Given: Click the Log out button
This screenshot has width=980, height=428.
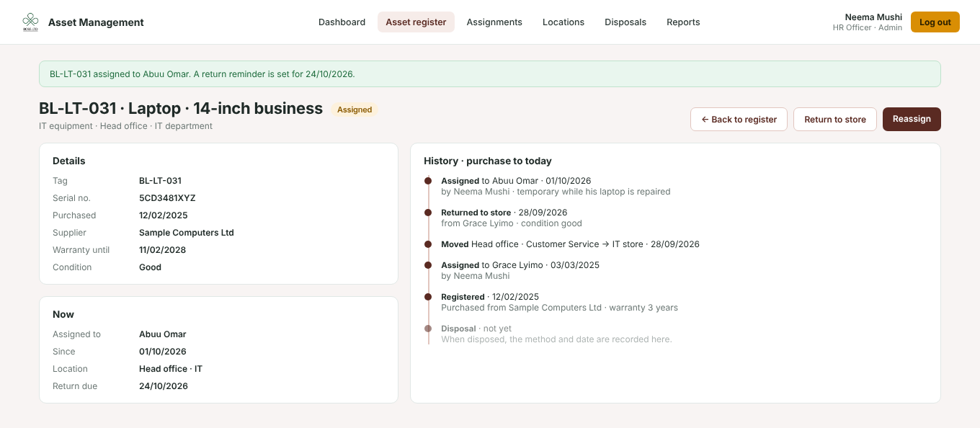Looking at the screenshot, I should (x=935, y=22).
